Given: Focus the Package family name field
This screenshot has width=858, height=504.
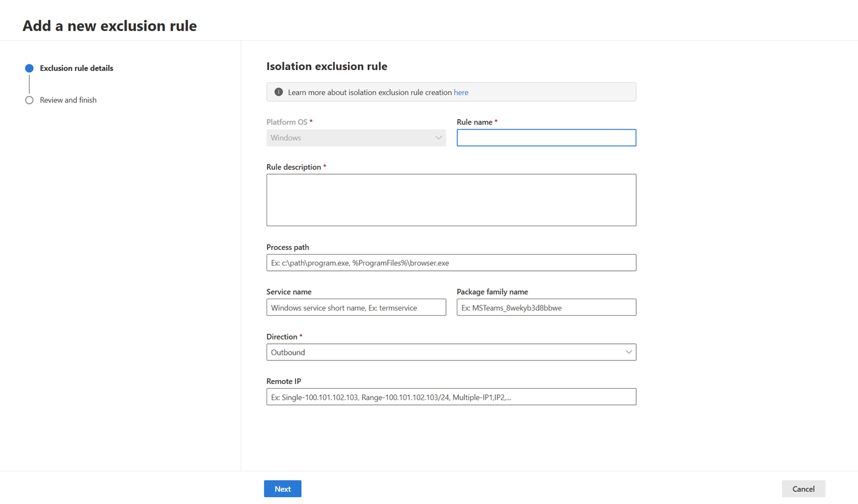Looking at the screenshot, I should tap(546, 308).
